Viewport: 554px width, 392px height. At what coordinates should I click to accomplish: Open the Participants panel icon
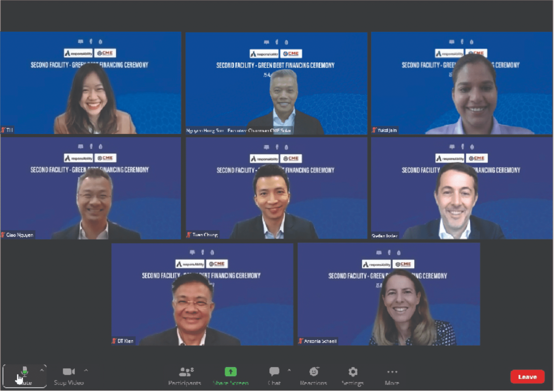coord(185,372)
